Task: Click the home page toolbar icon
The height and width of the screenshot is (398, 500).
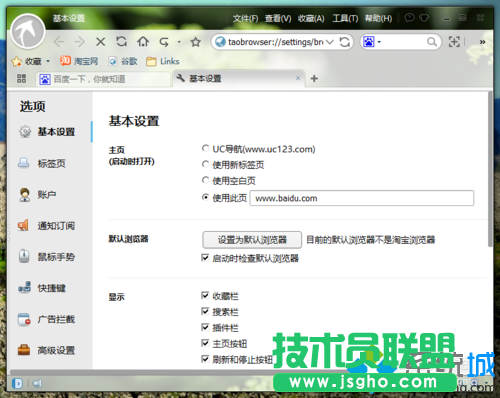Action: click(143, 42)
